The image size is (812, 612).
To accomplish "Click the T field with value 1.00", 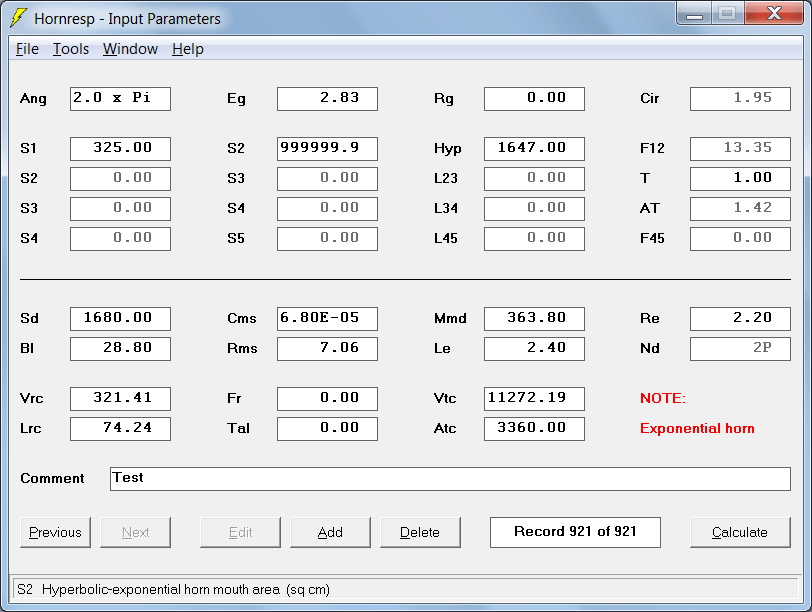I will point(741,179).
